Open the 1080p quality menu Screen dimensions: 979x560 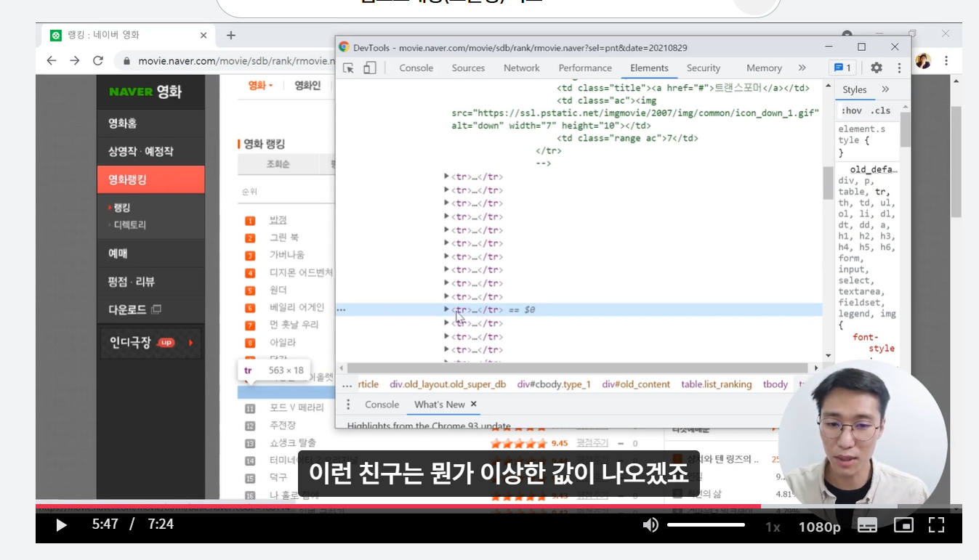(x=819, y=527)
